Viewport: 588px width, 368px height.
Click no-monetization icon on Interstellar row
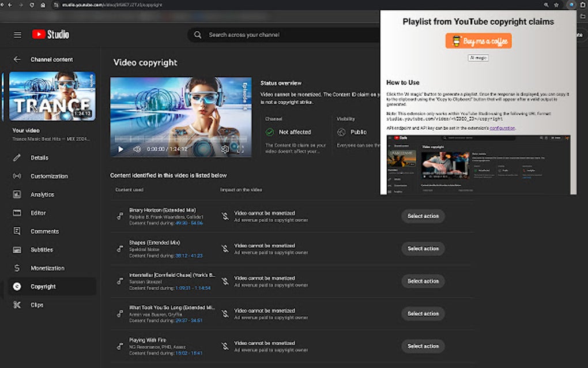point(225,281)
